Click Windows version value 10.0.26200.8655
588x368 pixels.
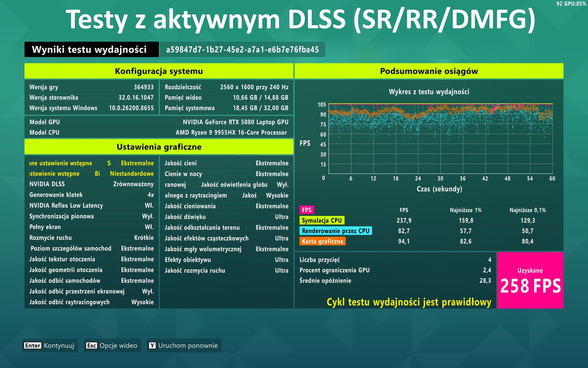[131, 108]
